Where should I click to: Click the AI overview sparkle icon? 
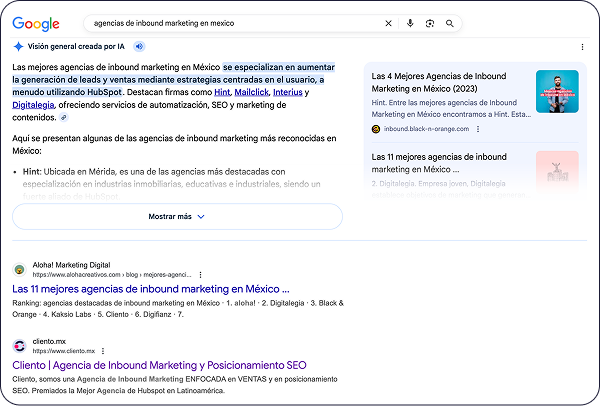click(18, 46)
